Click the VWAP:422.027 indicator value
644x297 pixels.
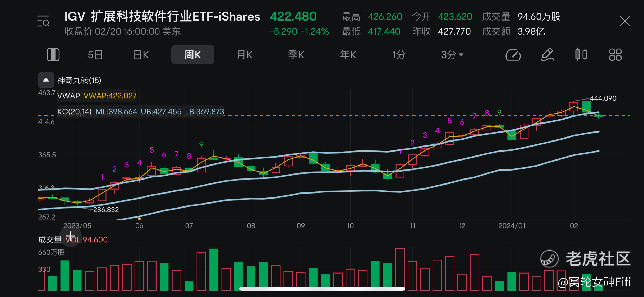click(110, 96)
